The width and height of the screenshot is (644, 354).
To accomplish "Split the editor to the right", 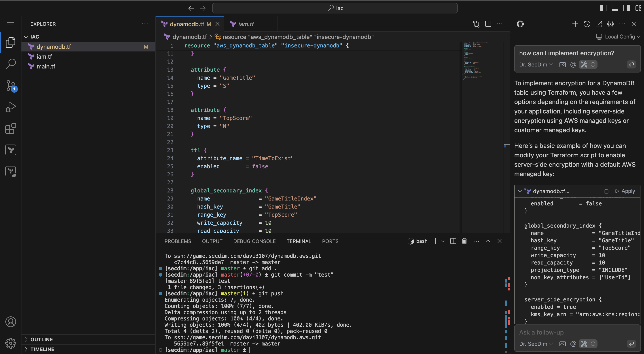I will [488, 24].
